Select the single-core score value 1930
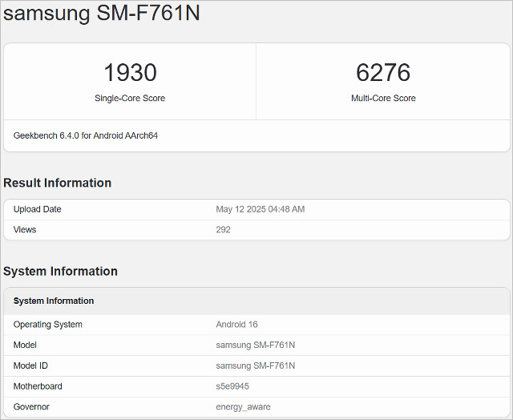Viewport: 513px width, 420px height. 130,72
